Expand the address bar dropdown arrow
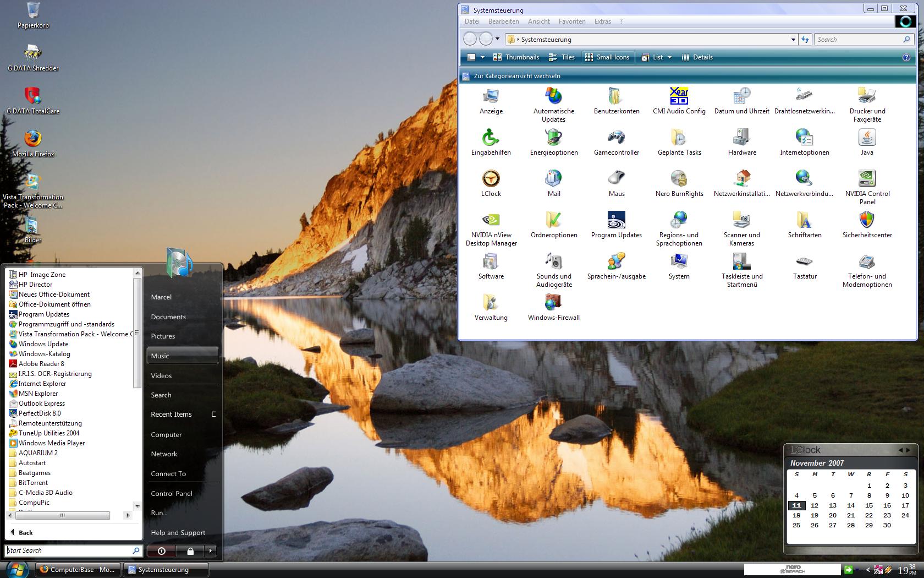This screenshot has width=924, height=578. tap(793, 40)
